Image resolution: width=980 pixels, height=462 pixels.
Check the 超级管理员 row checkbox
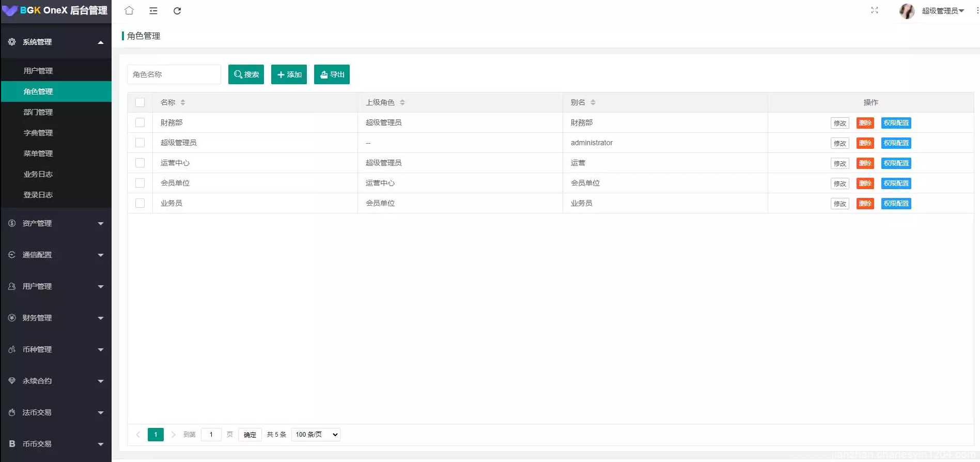coord(140,143)
